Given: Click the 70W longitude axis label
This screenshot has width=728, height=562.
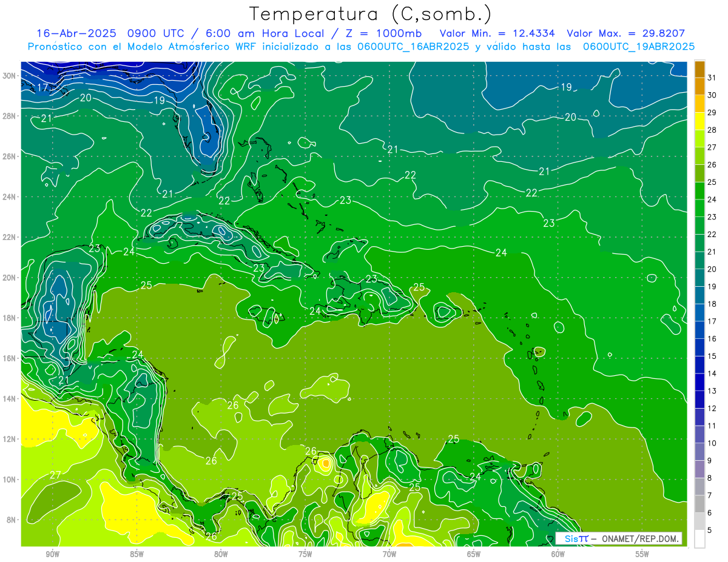Looking at the screenshot, I should point(389,554).
